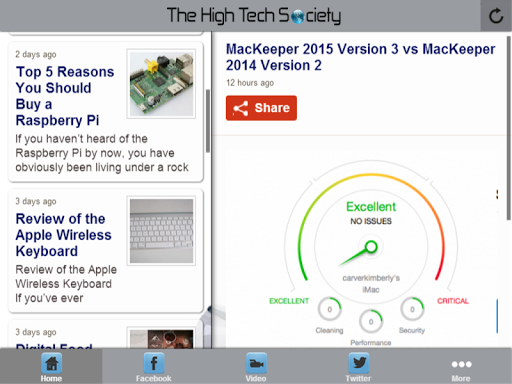Click the Apple keyboard thumbnail image
This screenshot has height=384, width=512.
(x=161, y=231)
